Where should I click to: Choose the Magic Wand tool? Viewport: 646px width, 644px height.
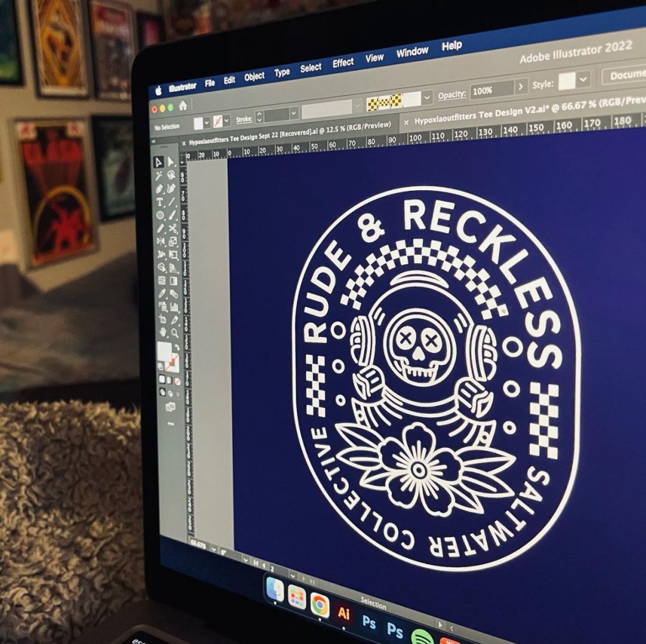pyautogui.click(x=159, y=176)
